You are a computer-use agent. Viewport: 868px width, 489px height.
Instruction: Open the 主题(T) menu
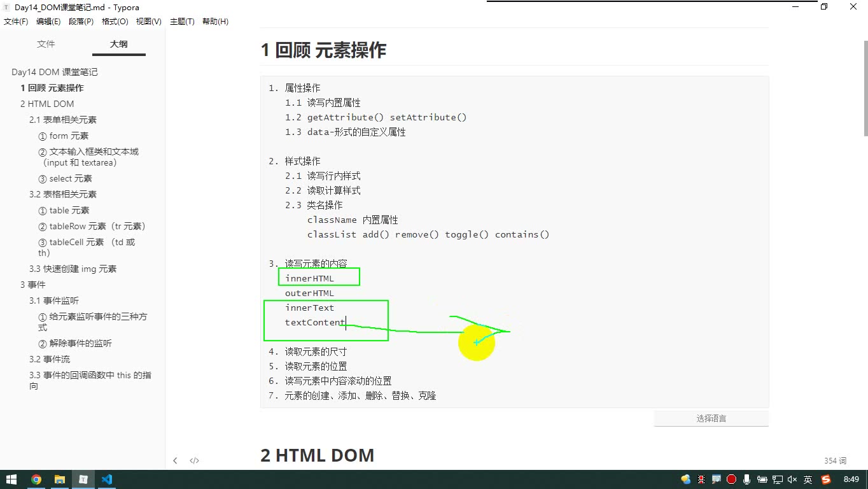coord(182,22)
